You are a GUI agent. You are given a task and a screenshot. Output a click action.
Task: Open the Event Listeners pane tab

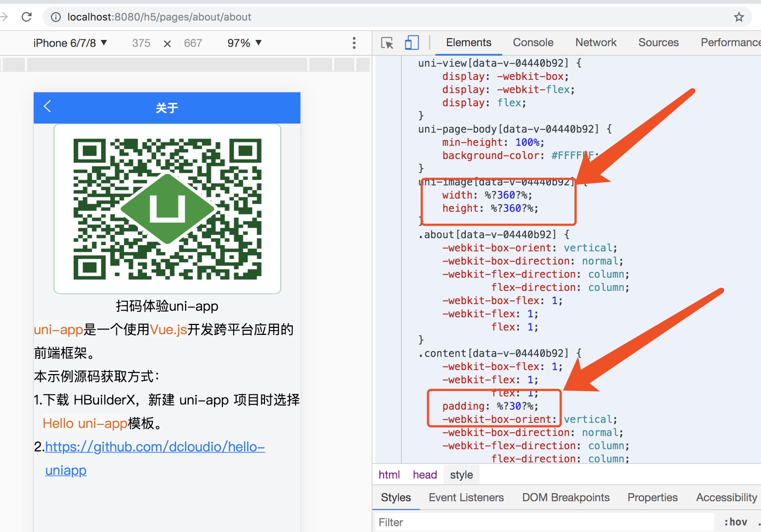466,497
